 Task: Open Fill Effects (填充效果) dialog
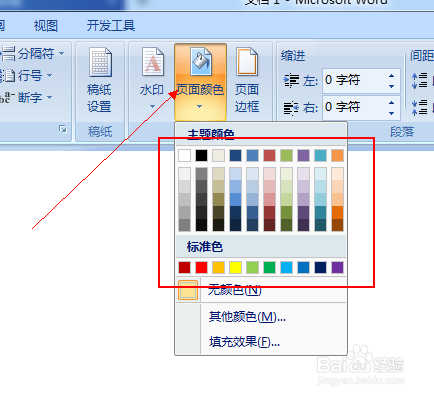pyautogui.click(x=261, y=342)
